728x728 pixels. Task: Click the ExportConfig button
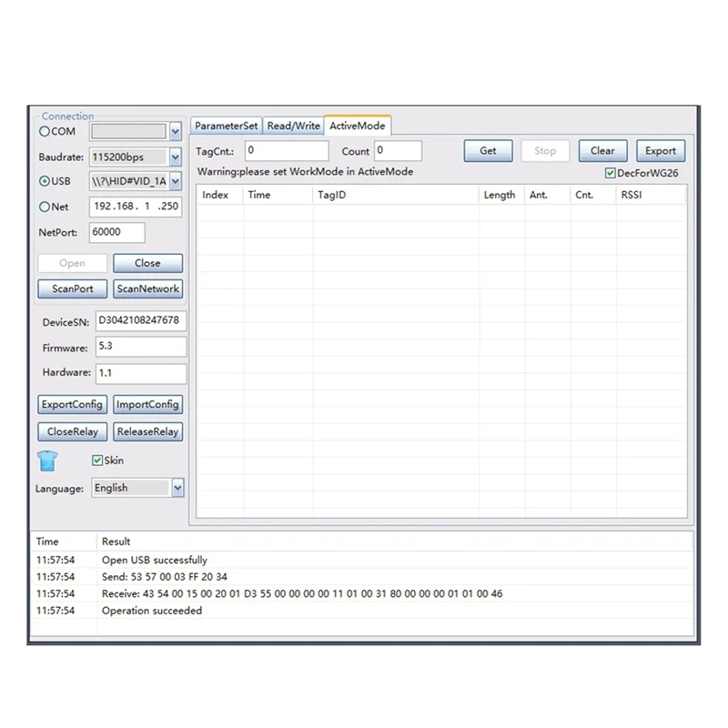(73, 404)
